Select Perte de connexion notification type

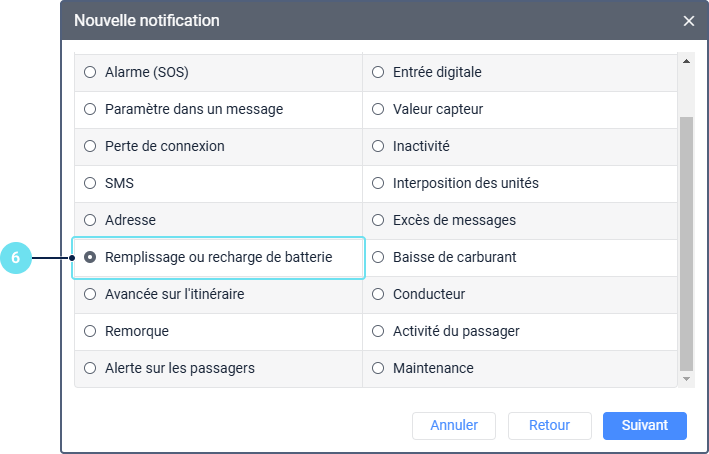[x=90, y=146]
